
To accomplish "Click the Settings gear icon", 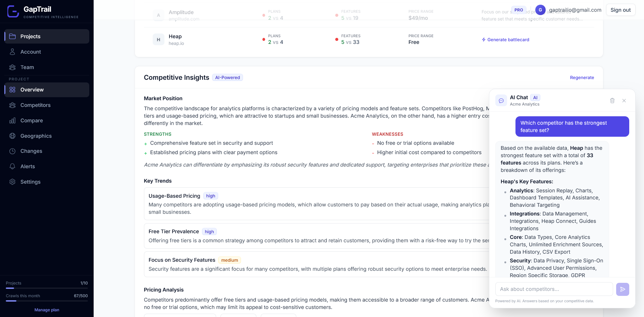I will point(12,182).
